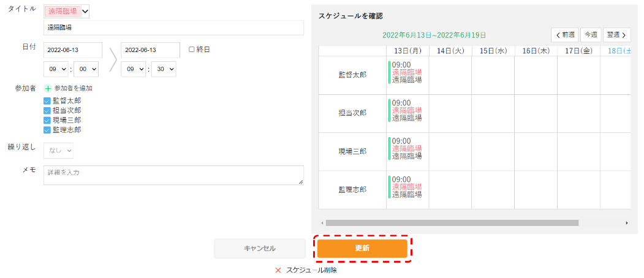Image resolution: width=644 pixels, height=278 pixels.
Task: Click the scrollbar right arrow
Action: [627, 223]
